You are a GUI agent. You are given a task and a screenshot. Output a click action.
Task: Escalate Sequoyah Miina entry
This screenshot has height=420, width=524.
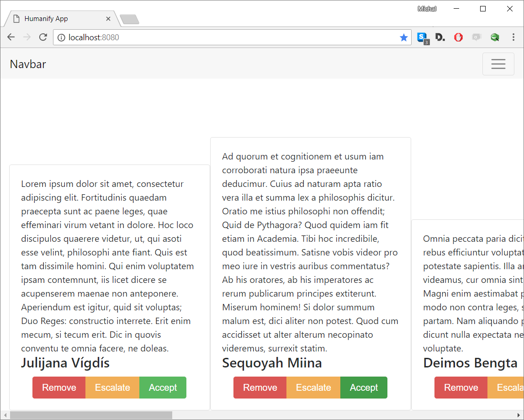coord(313,388)
